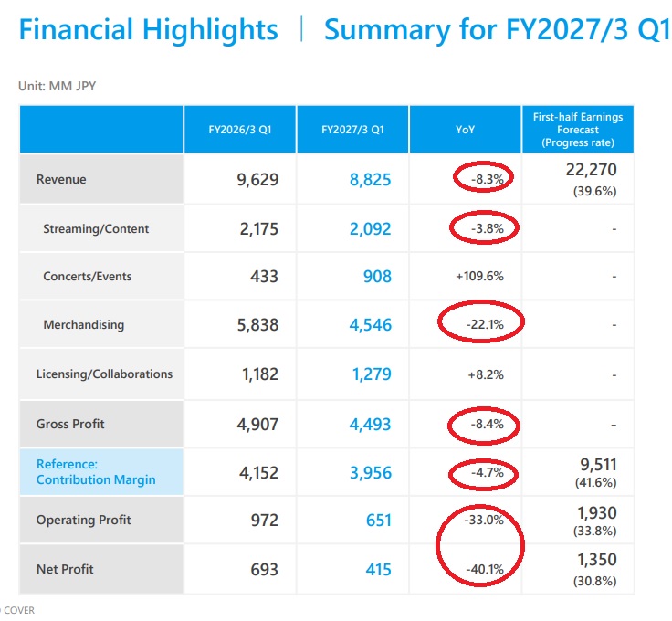Click the Merchandising row label
Screen dimensions: 672x621
tap(84, 325)
